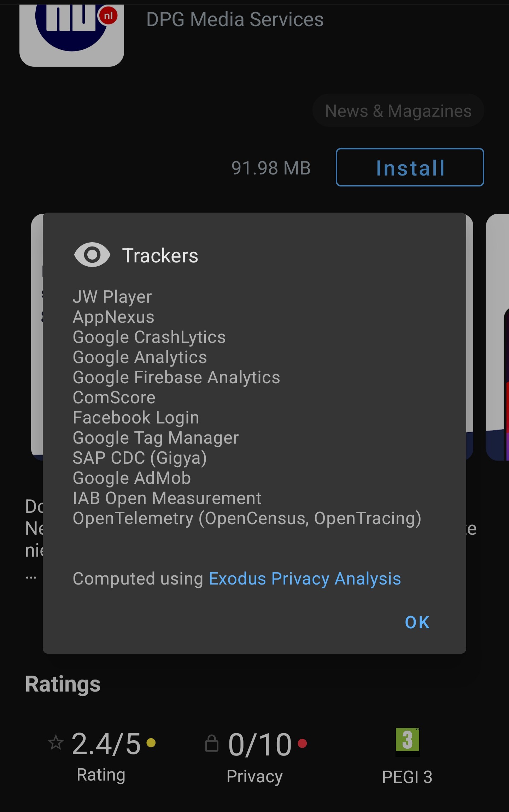The height and width of the screenshot is (812, 509).
Task: Dismiss the Trackers dialog with OK
Action: [x=417, y=623]
